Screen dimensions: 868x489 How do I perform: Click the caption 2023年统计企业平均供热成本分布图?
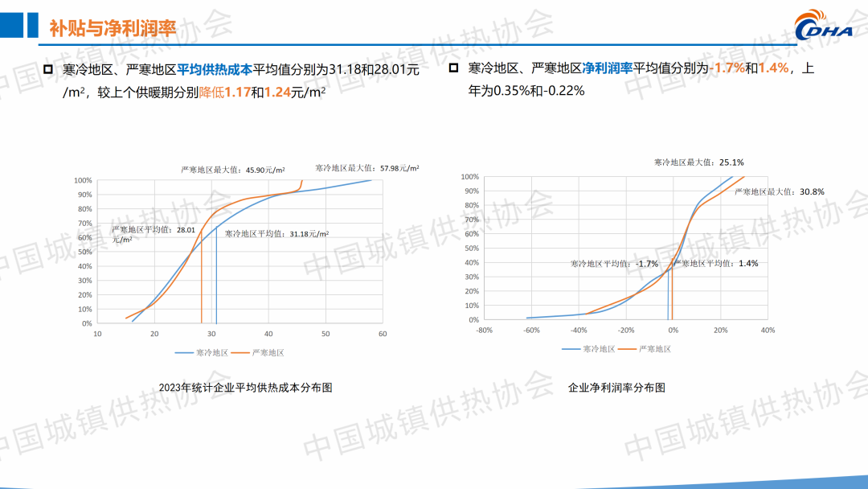246,388
